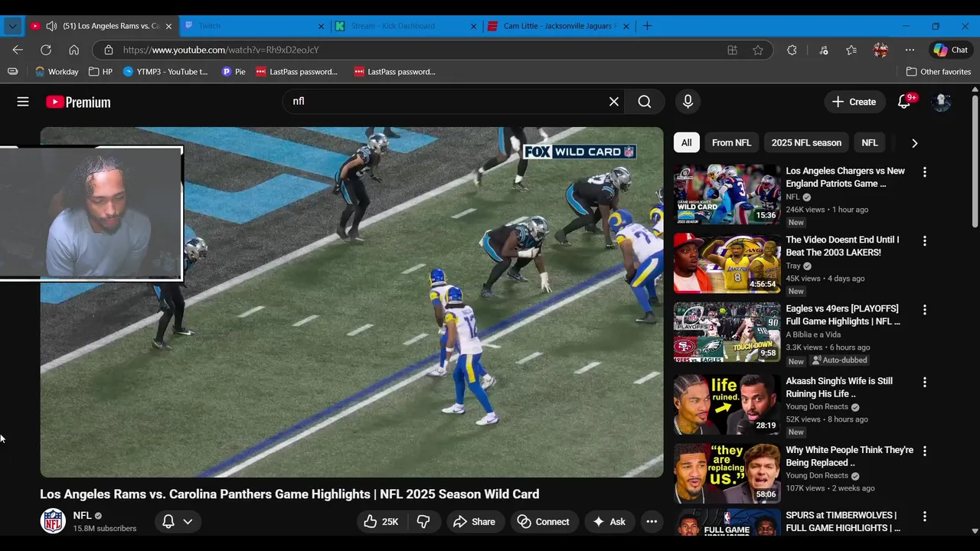Open options for Tray 2003 Lakers video
This screenshot has width=980, height=551.
coord(924,241)
